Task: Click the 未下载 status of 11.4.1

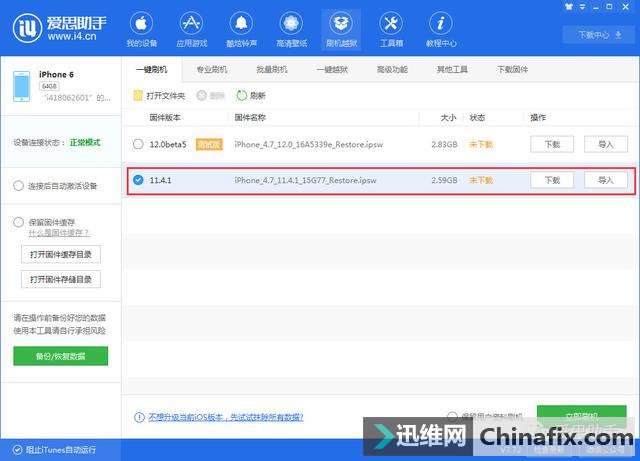Action: tap(481, 180)
